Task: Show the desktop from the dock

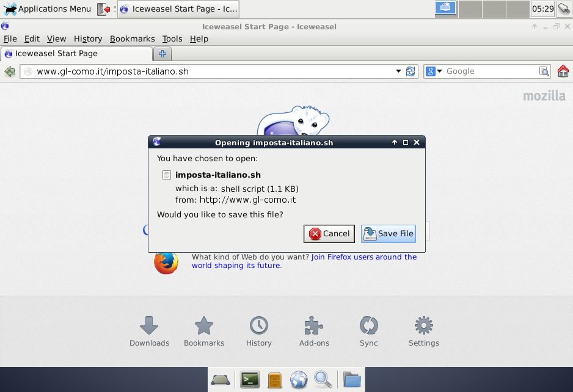Action: (x=221, y=380)
